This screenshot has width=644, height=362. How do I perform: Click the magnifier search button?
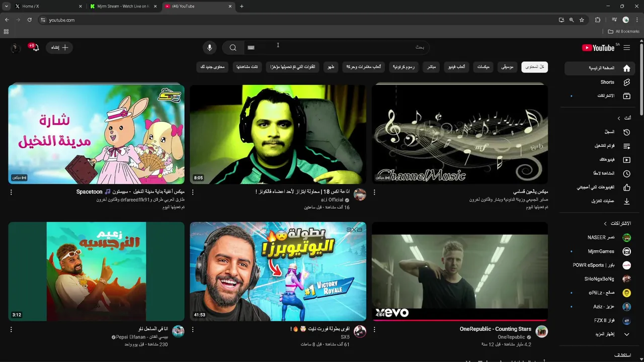pos(233,47)
